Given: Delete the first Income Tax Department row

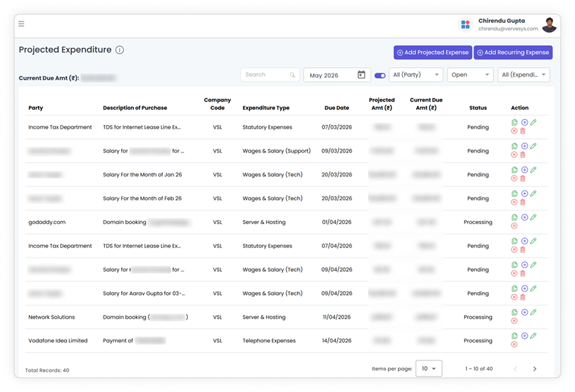Looking at the screenshot, I should 523,131.
